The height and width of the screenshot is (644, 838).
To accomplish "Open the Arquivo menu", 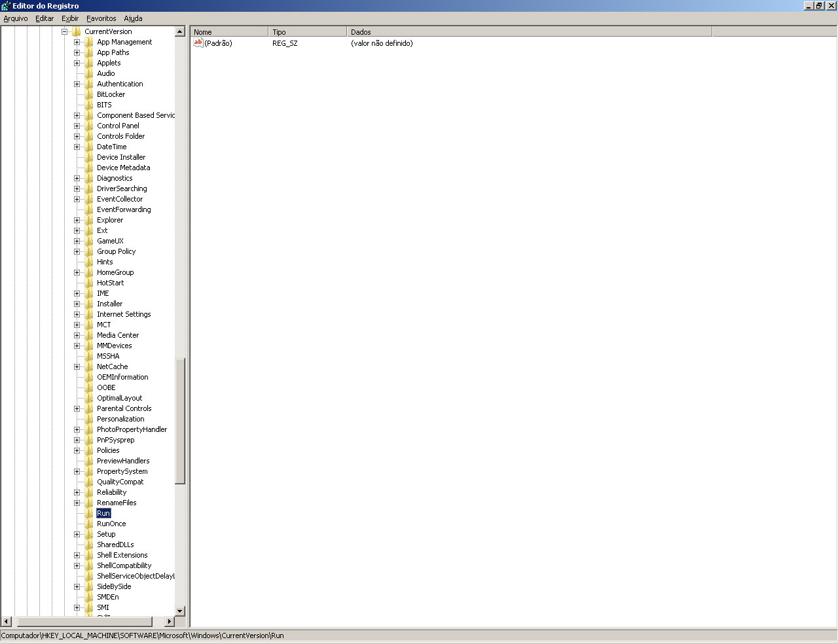I will pos(16,18).
